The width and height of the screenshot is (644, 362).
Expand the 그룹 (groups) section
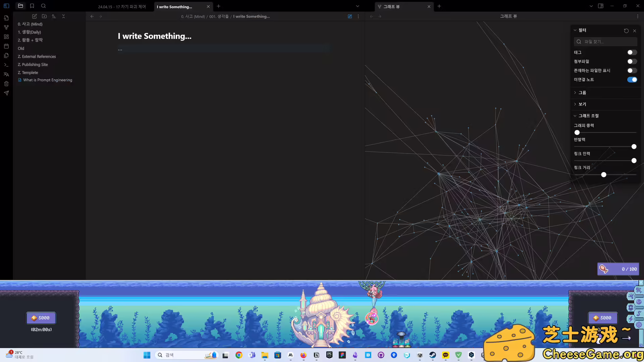point(582,93)
